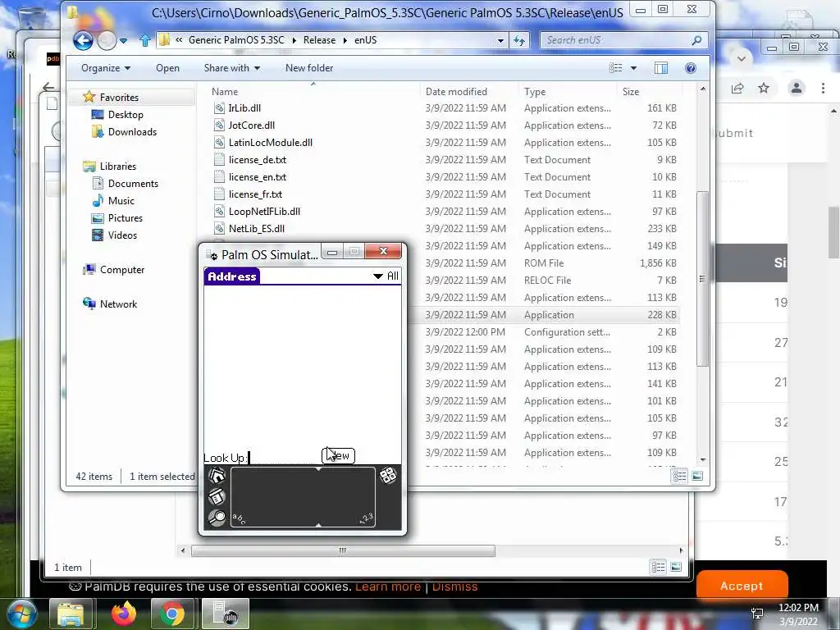The width and height of the screenshot is (840, 630).
Task: Select Documents under Libraries
Action: click(133, 183)
